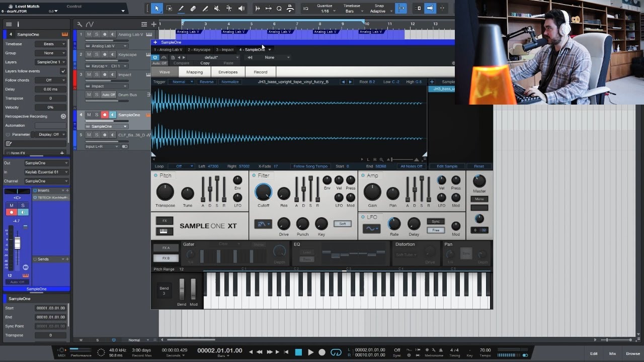Click the Tempo value 70.00
644x362 pixels.
coord(485,350)
